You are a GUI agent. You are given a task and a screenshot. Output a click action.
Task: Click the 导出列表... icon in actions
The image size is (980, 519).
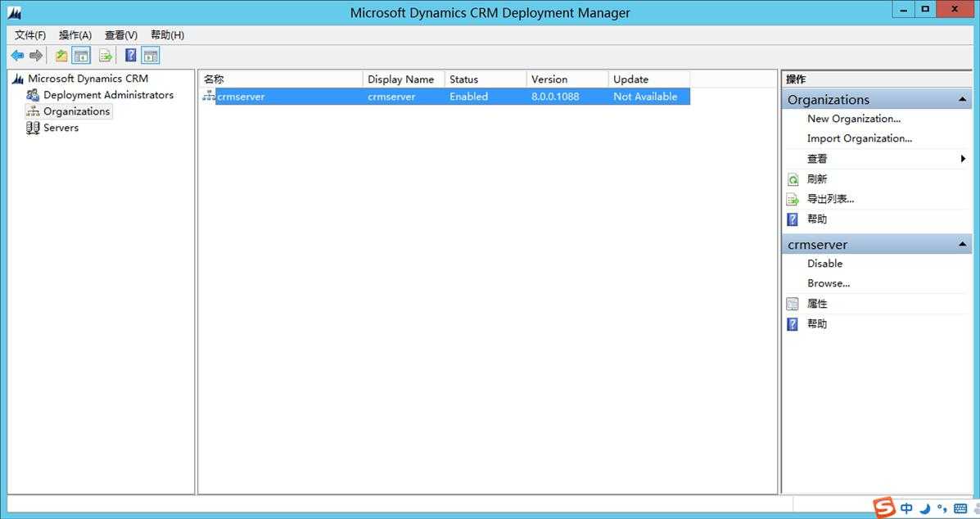pyautogui.click(x=793, y=199)
